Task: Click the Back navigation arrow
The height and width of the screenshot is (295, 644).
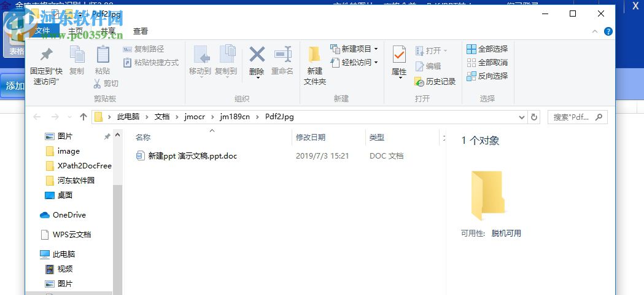Action: pos(37,117)
